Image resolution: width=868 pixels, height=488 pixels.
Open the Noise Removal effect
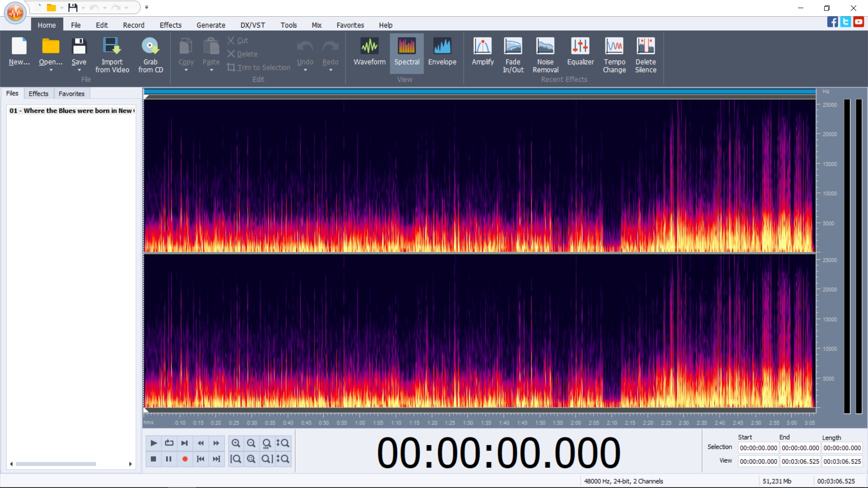[545, 55]
